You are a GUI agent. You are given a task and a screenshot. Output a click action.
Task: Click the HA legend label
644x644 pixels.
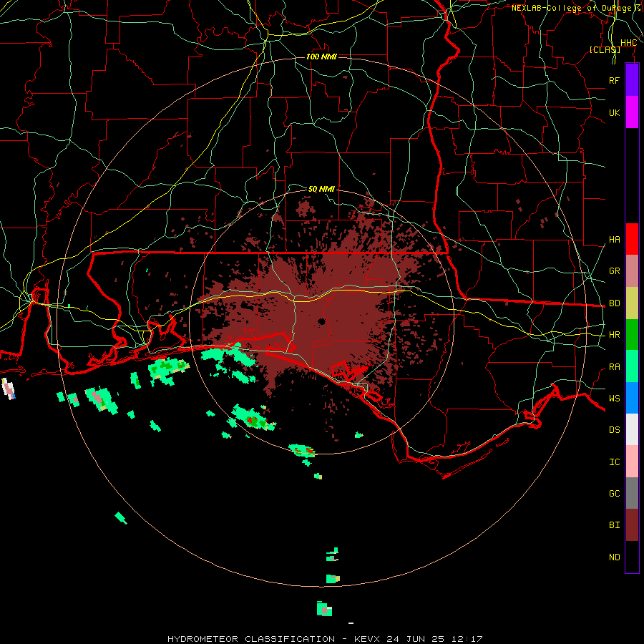click(615, 240)
